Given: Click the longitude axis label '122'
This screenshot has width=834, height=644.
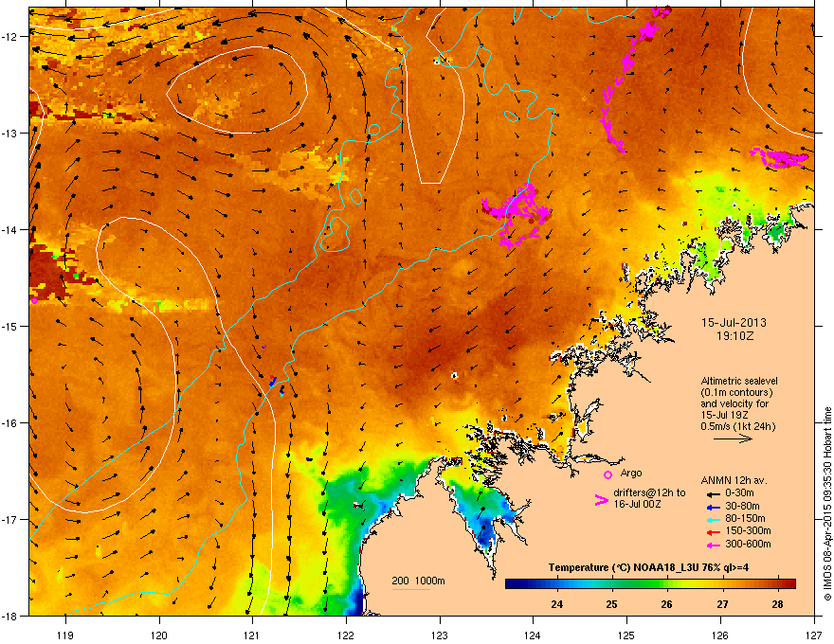Looking at the screenshot, I should [346, 635].
